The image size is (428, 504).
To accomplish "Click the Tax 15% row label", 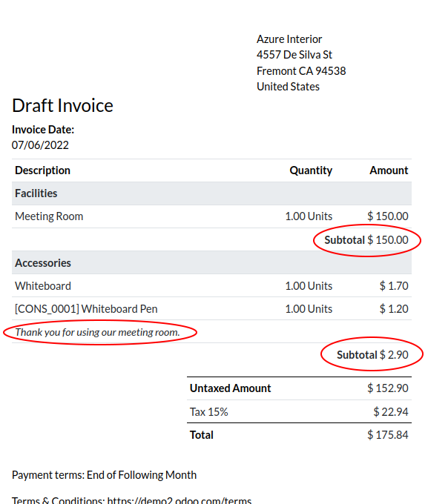I will (209, 412).
